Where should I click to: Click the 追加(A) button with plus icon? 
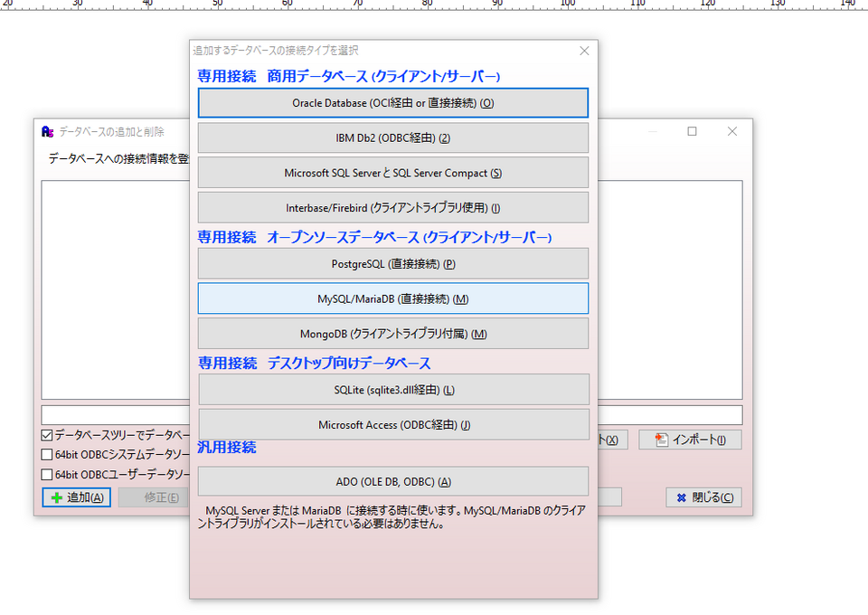pos(76,497)
